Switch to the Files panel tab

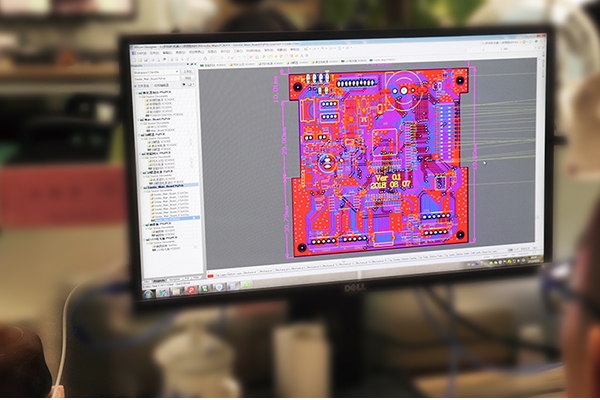coord(147,281)
